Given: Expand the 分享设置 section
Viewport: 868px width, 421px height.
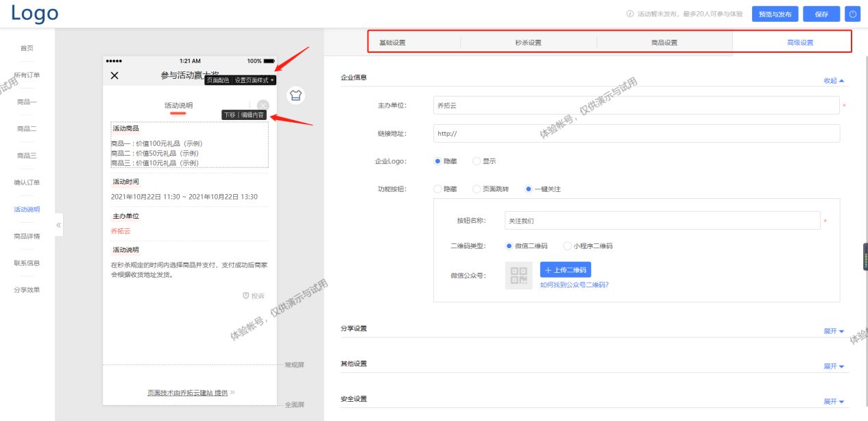Looking at the screenshot, I should tap(832, 330).
